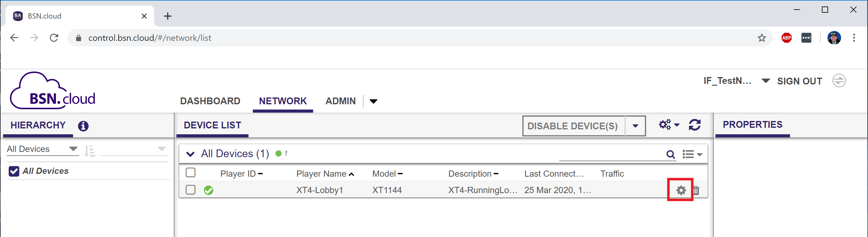Image resolution: width=868 pixels, height=237 pixels.
Task: Refresh the device list
Action: point(694,125)
